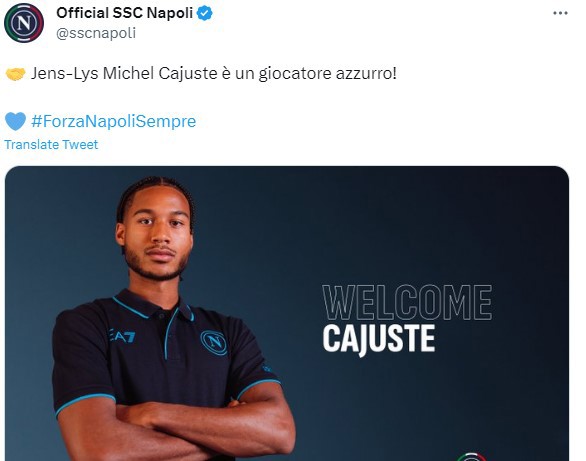Image resolution: width=586 pixels, height=461 pixels.
Task: Open the three-dot more options menu
Action: click(560, 13)
